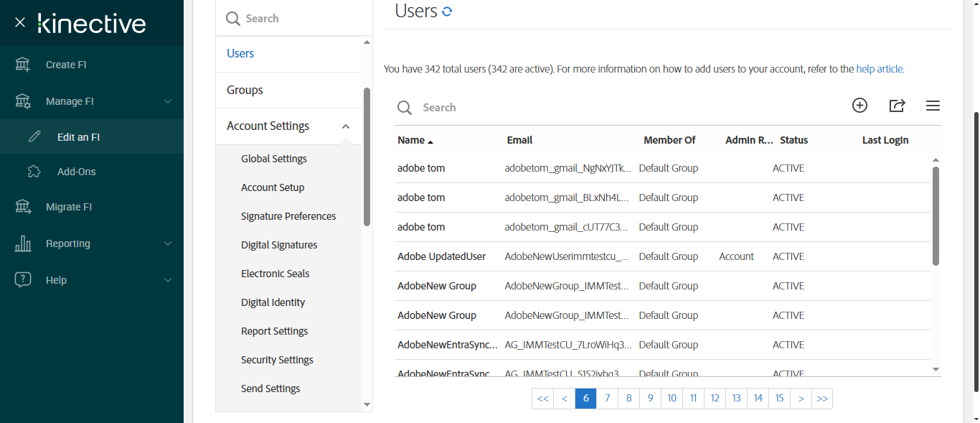
Task: Collapse the Account Settings section
Action: point(346,126)
